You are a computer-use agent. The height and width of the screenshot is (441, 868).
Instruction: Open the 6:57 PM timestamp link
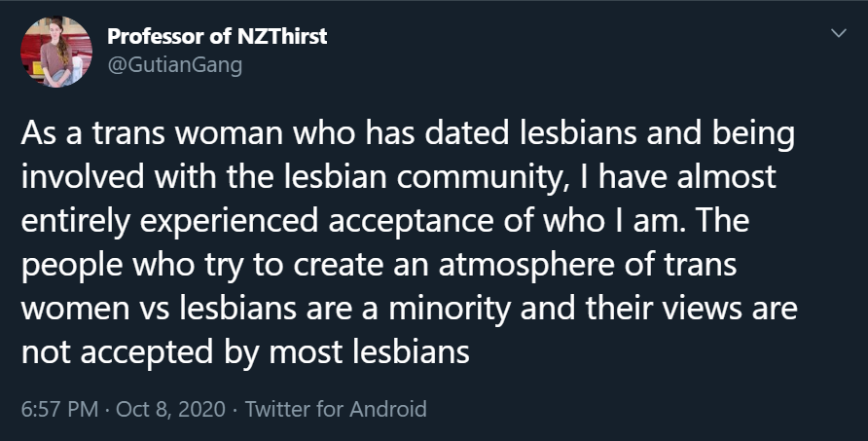click(59, 410)
